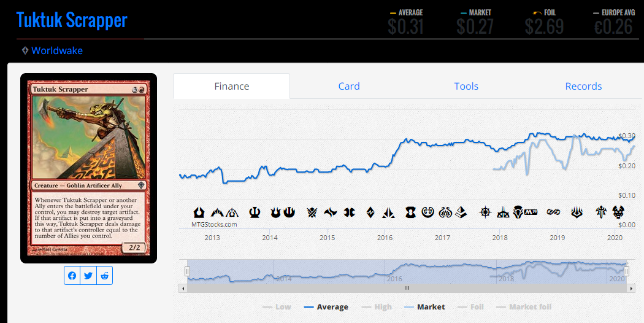This screenshot has width=644, height=323.
Task: Click the Return to Ravnica set symbol on the chart
Action: [x=199, y=212]
